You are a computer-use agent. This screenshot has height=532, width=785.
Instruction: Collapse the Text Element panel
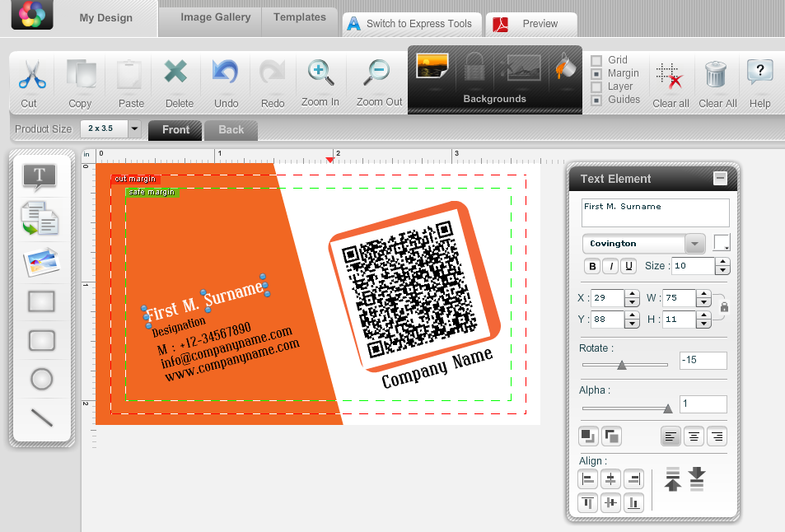coord(720,178)
